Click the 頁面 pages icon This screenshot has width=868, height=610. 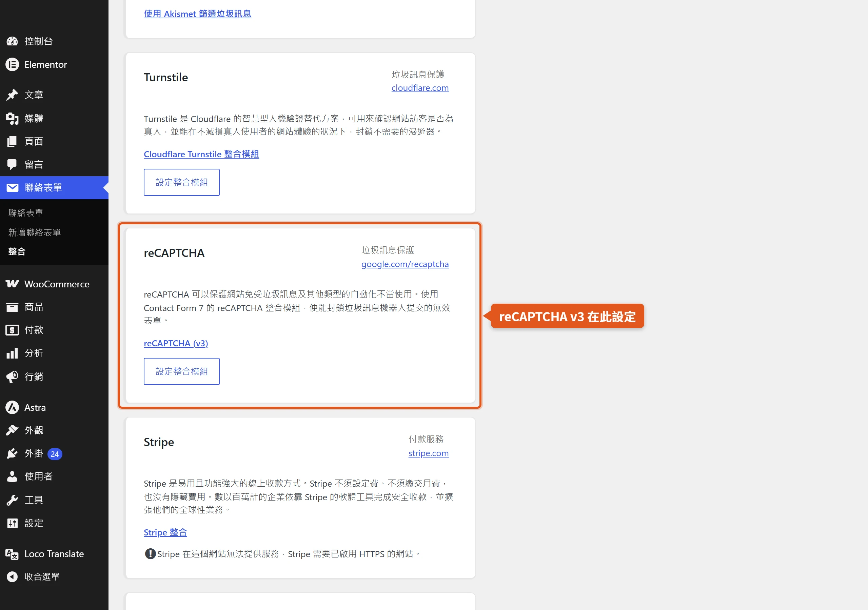pos(12,141)
